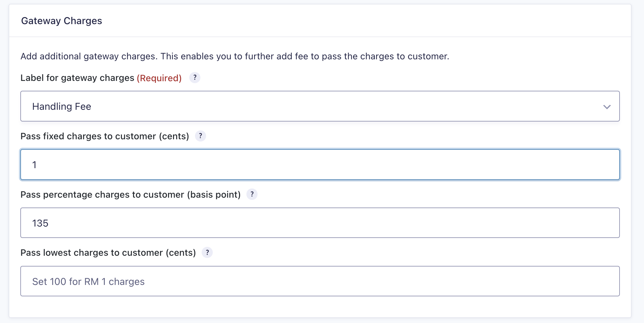Click the percentage charges field showing 135
Image resolution: width=644 pixels, height=323 pixels.
(x=320, y=223)
